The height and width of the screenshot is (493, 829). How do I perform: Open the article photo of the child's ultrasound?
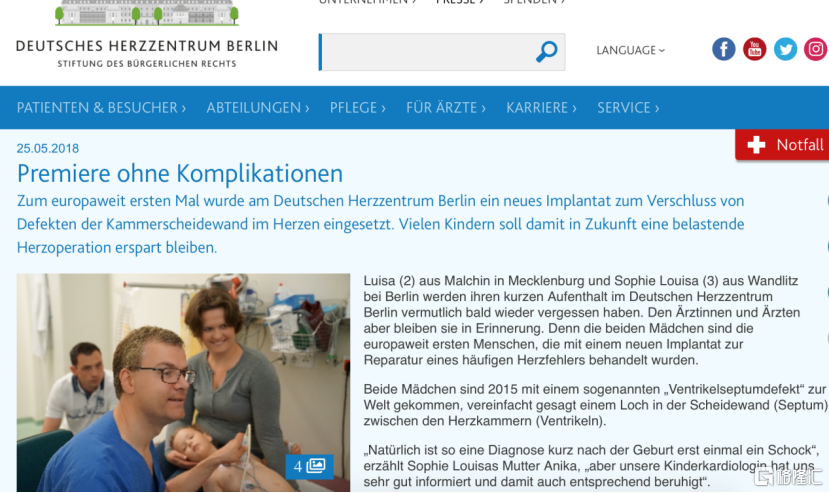183,382
